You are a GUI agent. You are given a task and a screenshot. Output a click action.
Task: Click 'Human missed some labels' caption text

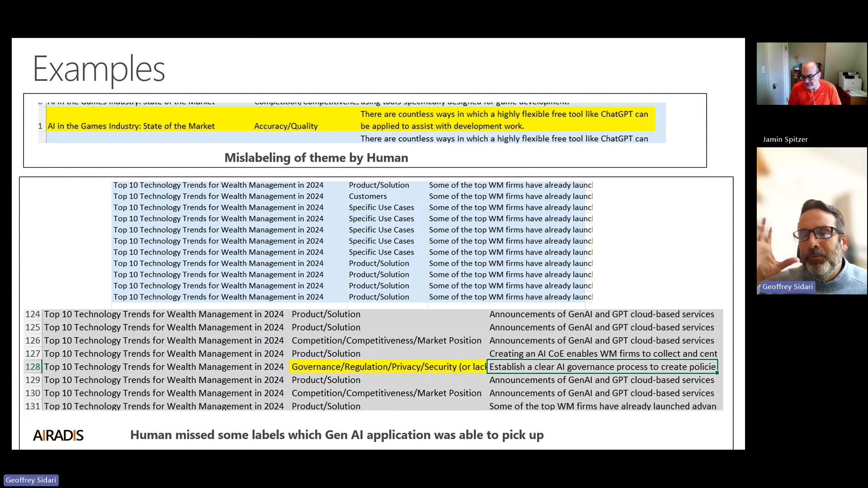(336, 435)
